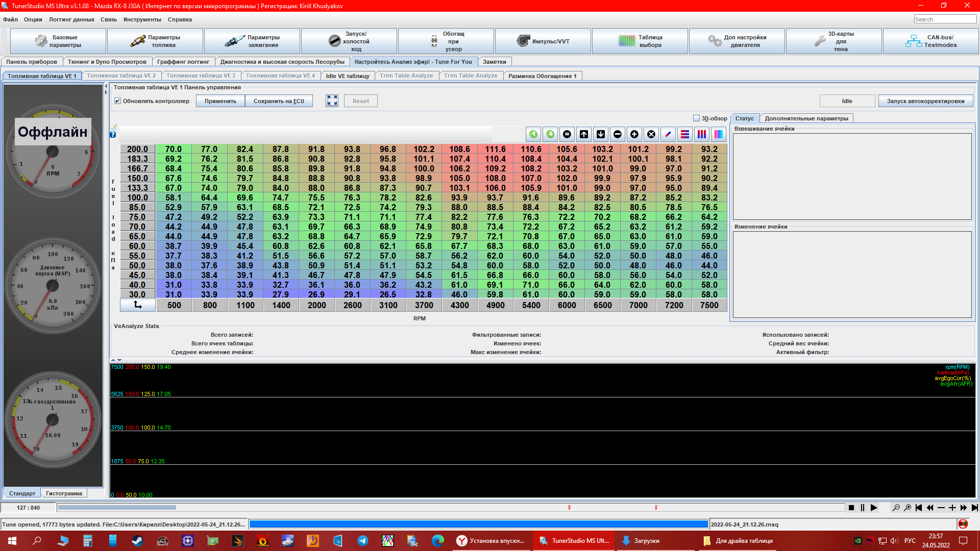The height and width of the screenshot is (551, 980).
Task: Click the interpolate diagonal line icon
Action: click(668, 134)
